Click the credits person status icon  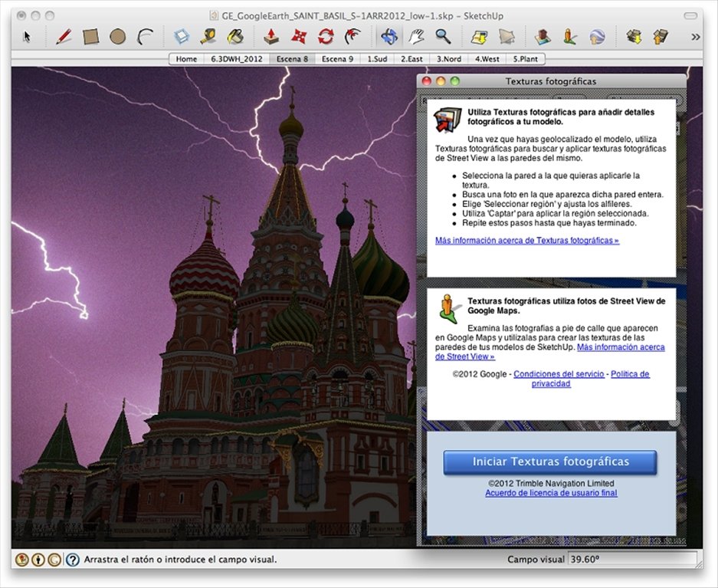click(x=38, y=559)
